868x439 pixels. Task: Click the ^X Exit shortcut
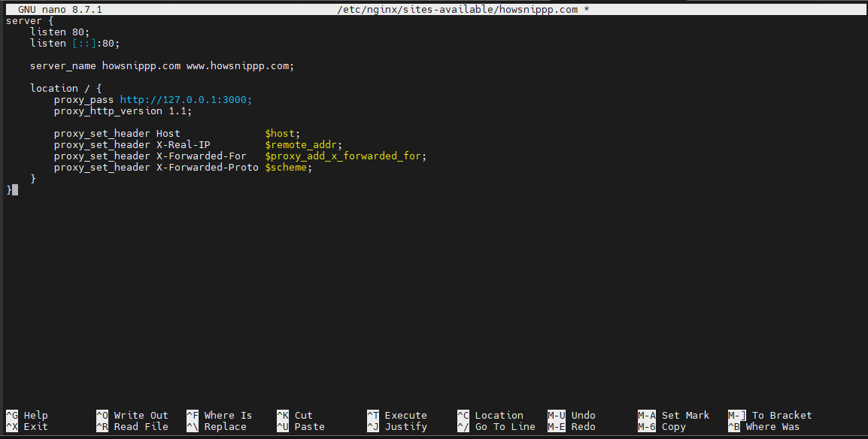[x=26, y=427]
